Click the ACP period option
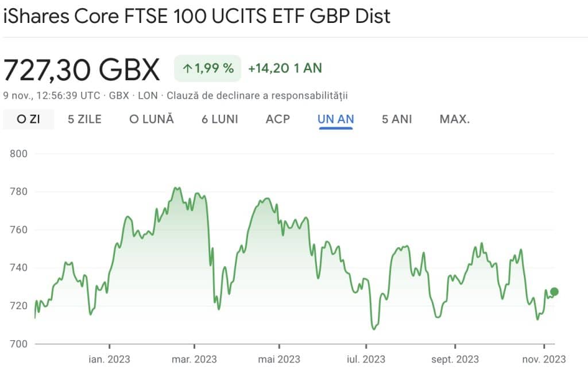Image resolution: width=588 pixels, height=378 pixels. click(277, 119)
